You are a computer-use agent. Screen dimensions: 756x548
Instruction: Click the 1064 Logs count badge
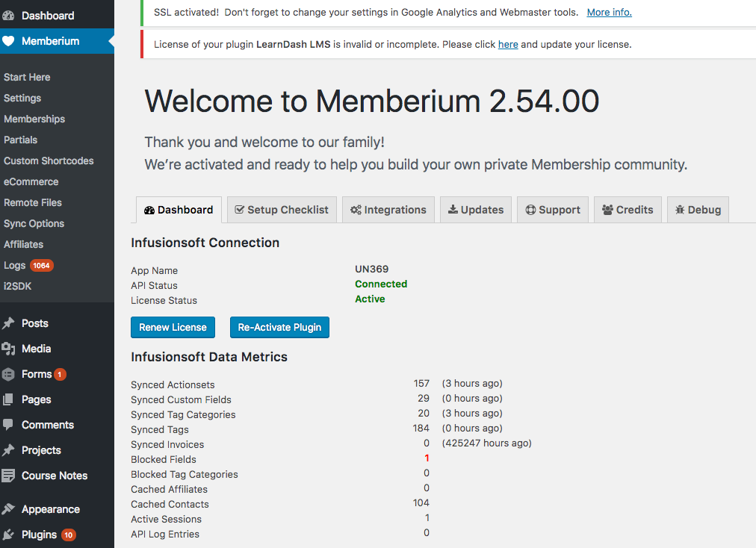[42, 266]
